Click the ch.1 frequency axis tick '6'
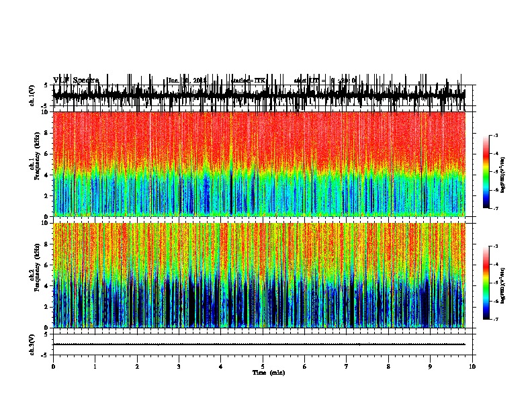The width and height of the screenshot is (532, 411). pos(47,154)
